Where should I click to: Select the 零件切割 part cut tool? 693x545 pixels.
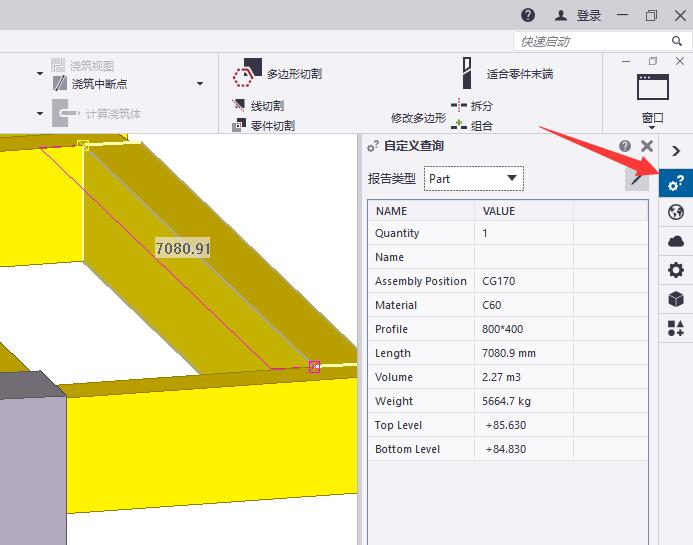[264, 126]
